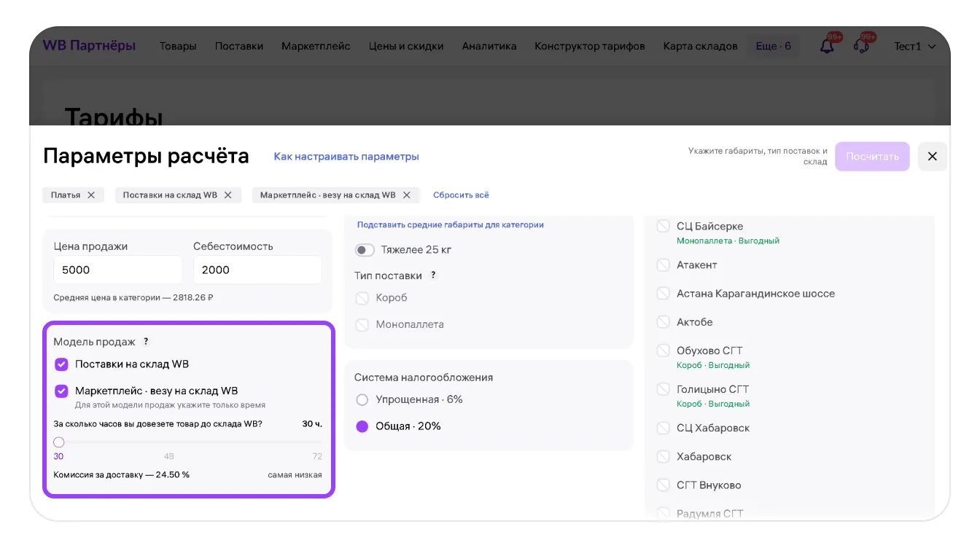The height and width of the screenshot is (548, 980).
Task: Check the Обухово СГТ warehouse
Action: (x=663, y=351)
